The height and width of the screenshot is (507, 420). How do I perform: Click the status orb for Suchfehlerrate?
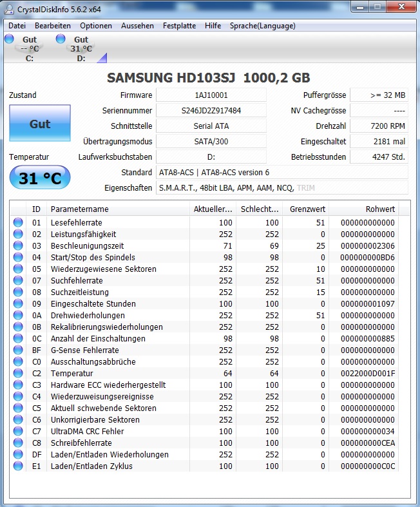18,280
